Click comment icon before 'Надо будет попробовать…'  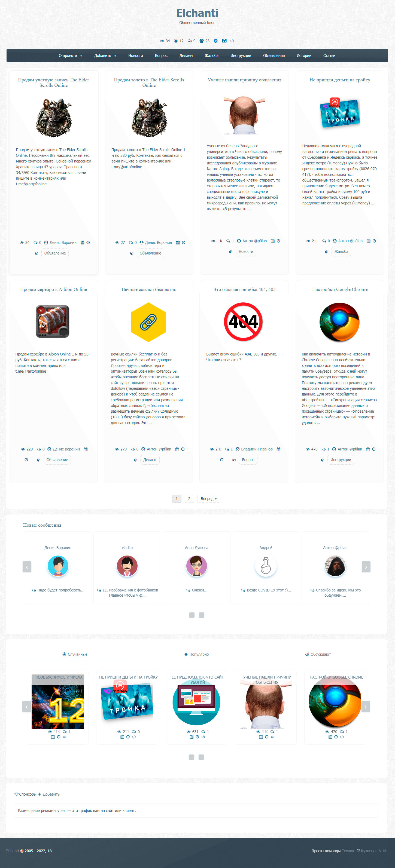(x=34, y=590)
